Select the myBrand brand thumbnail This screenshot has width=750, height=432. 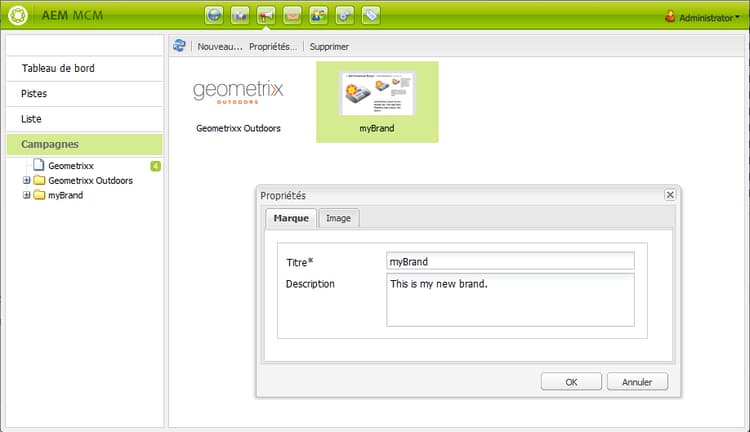pos(377,93)
